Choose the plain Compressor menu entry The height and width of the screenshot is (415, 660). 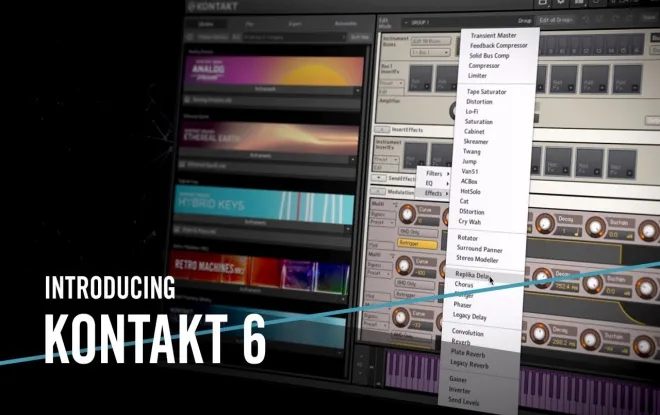(484, 66)
